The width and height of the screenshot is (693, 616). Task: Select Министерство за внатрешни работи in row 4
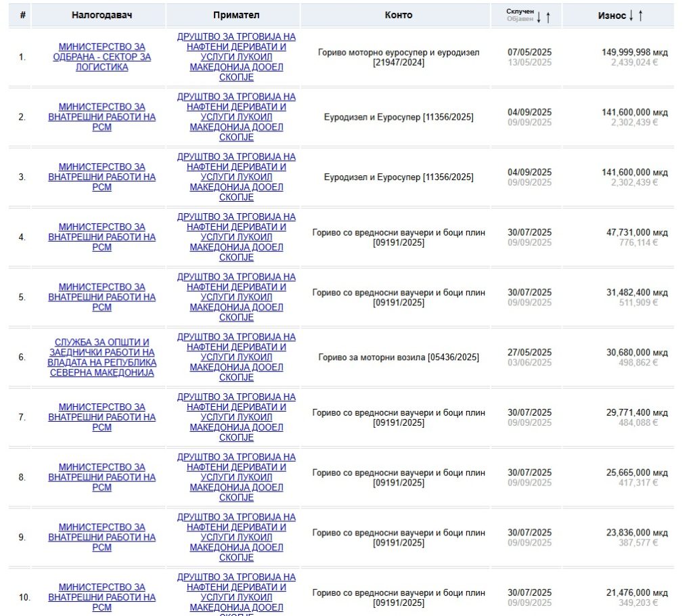coord(102,237)
